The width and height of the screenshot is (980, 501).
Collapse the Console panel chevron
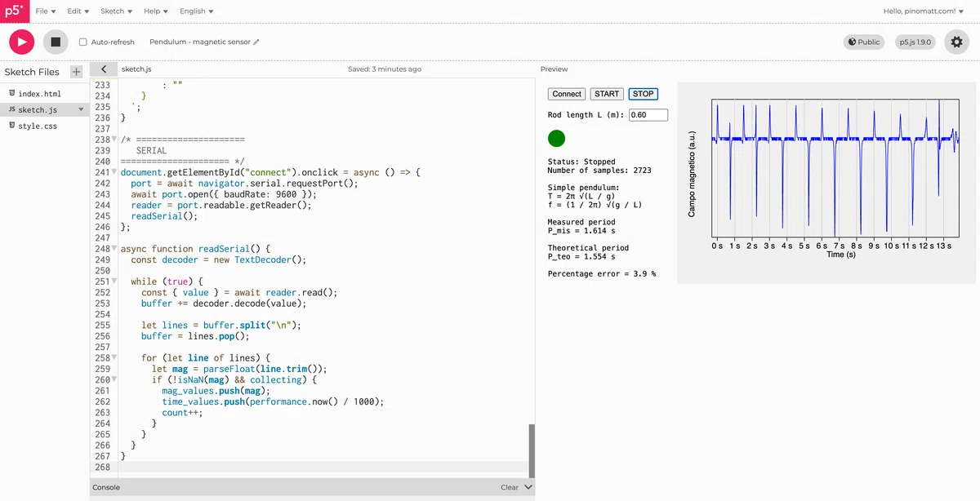pos(528,487)
